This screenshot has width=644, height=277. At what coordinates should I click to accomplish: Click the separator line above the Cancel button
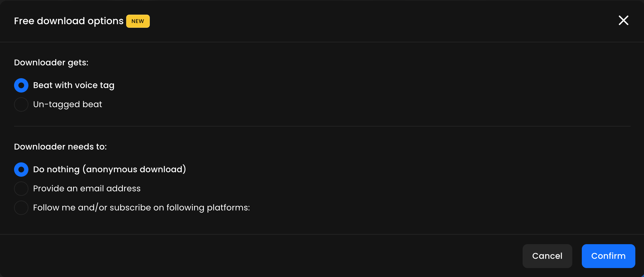pos(322,234)
